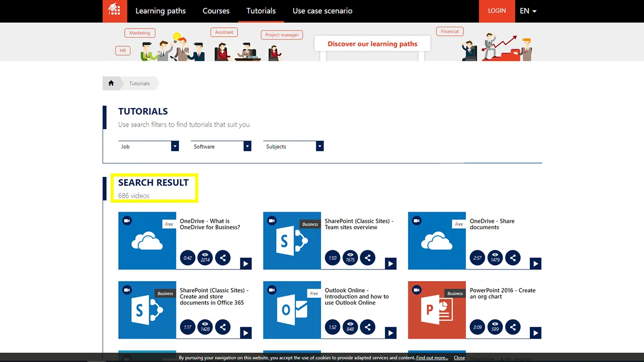This screenshot has height=362, width=644.
Task: Open title PowerPoint 2016 Create an org chart
Action: [503, 294]
